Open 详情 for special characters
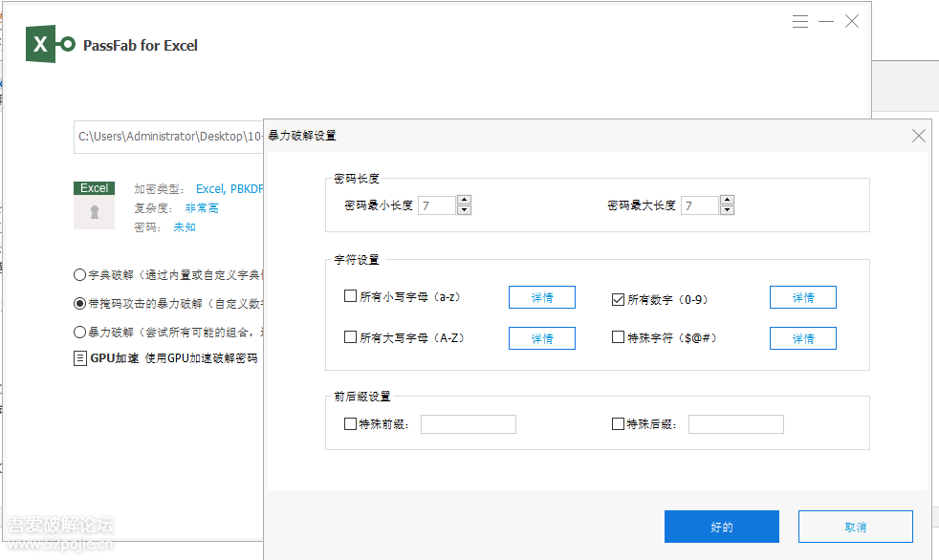 803,338
